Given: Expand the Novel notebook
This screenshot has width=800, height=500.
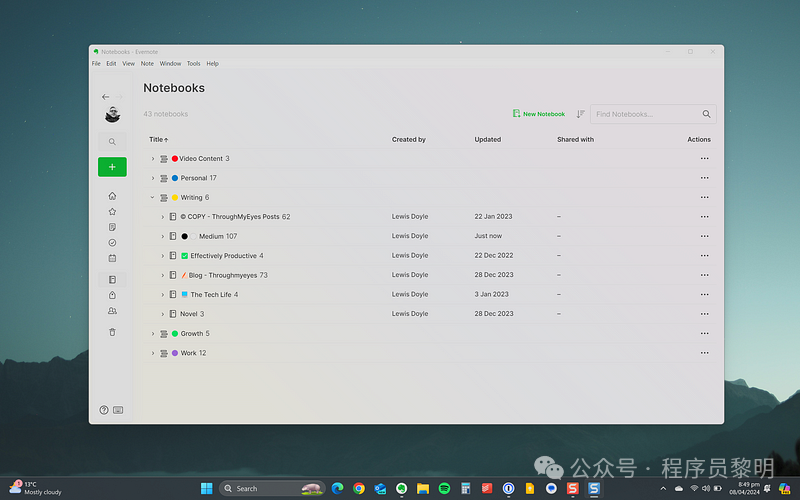Looking at the screenshot, I should [x=163, y=314].
